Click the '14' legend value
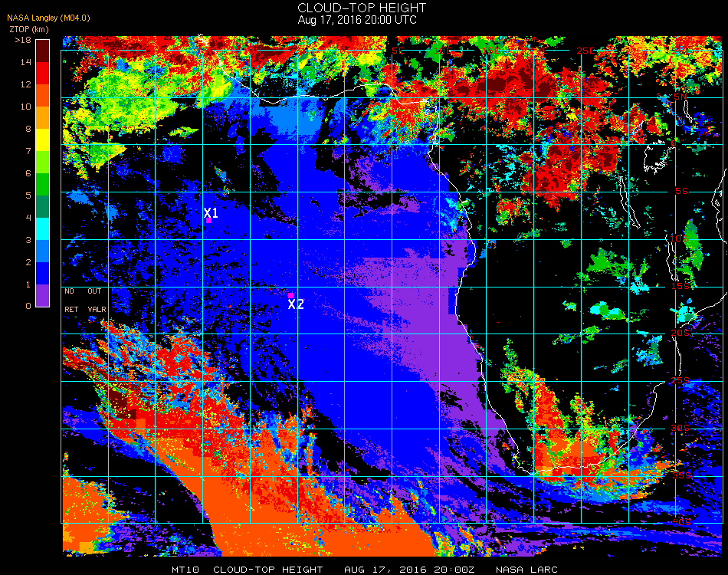728x575 pixels. [26, 62]
